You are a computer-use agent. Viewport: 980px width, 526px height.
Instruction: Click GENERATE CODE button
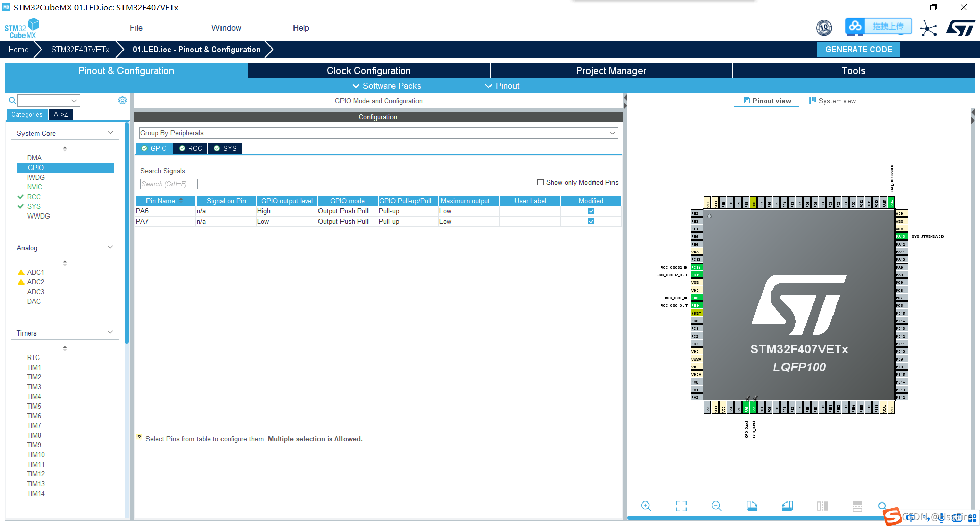(859, 50)
